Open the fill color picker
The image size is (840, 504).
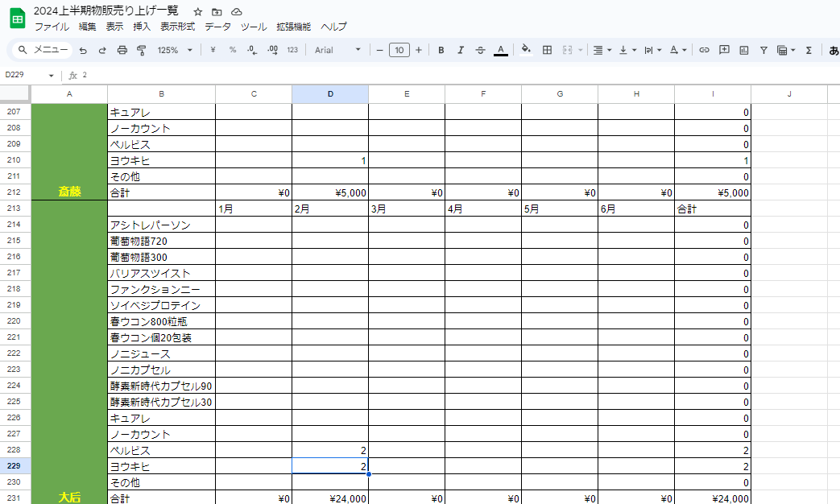tap(526, 50)
